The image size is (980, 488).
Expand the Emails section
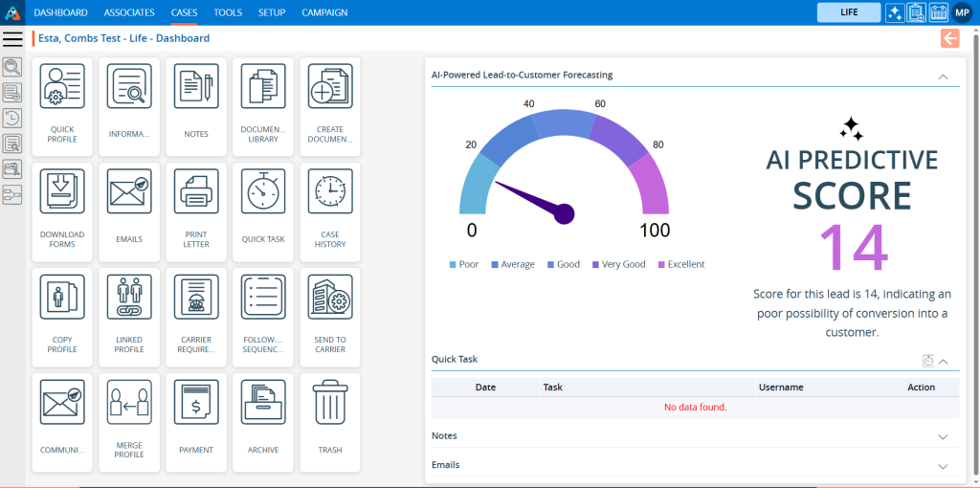point(943,466)
